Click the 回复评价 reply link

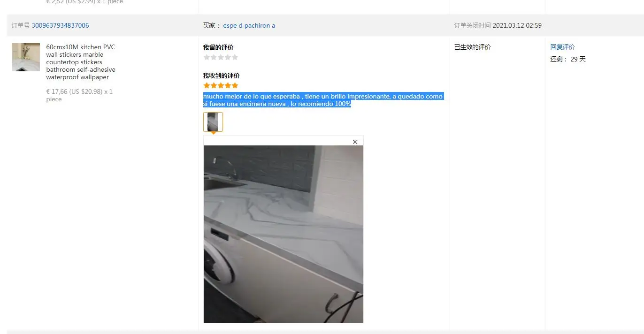click(562, 47)
